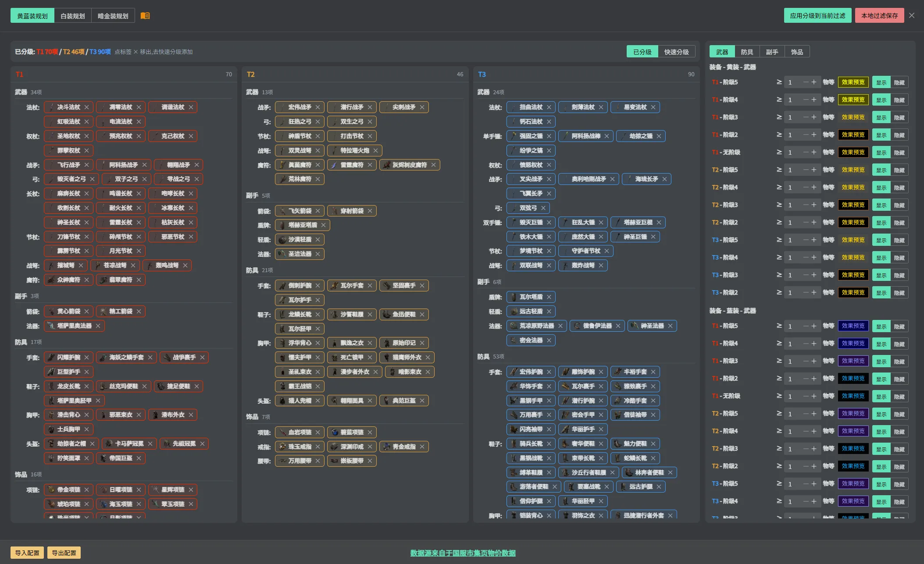Remove the 扭曲法杖 tag from T3
The image size is (924, 564).
pyautogui.click(x=549, y=107)
